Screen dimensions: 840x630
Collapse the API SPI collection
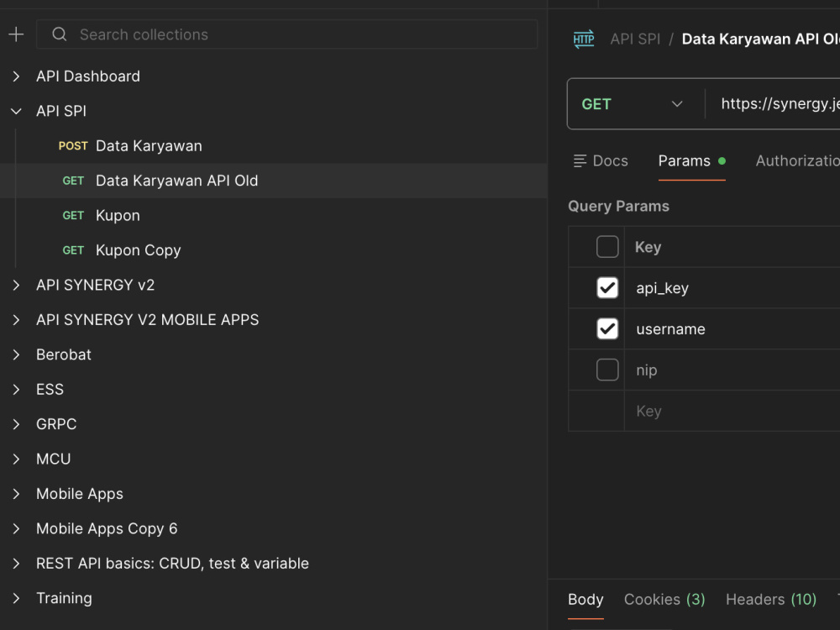(16, 111)
